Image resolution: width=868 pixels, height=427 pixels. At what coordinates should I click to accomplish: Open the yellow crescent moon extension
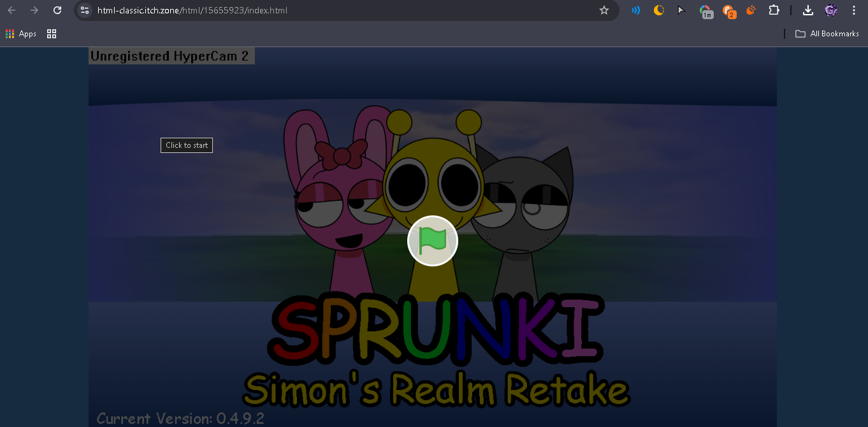click(659, 10)
